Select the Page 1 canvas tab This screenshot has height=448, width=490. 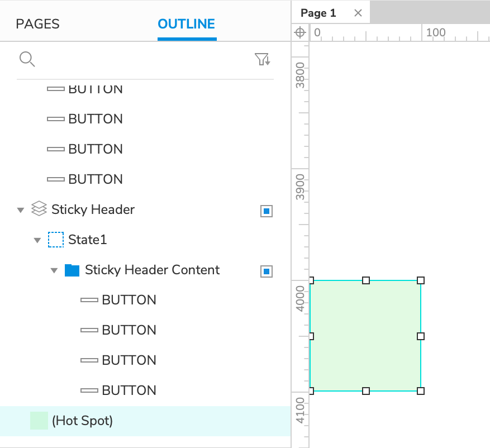[x=318, y=13]
